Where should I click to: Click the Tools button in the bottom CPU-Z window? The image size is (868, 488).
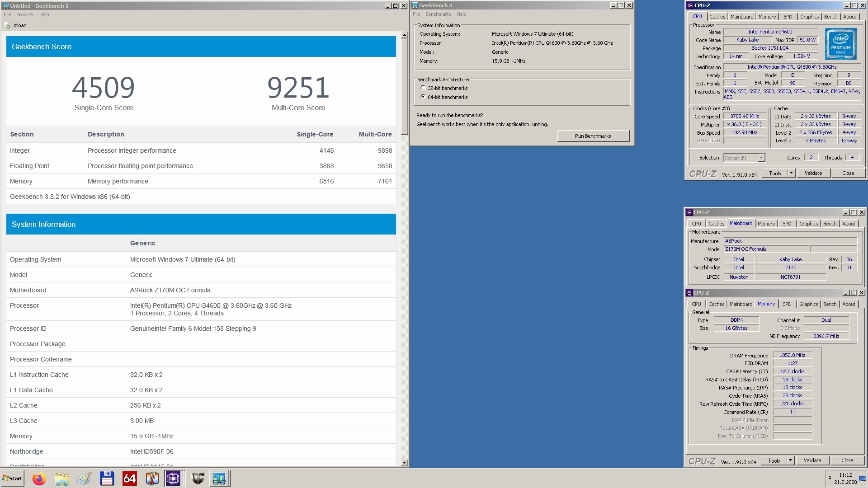(x=774, y=460)
